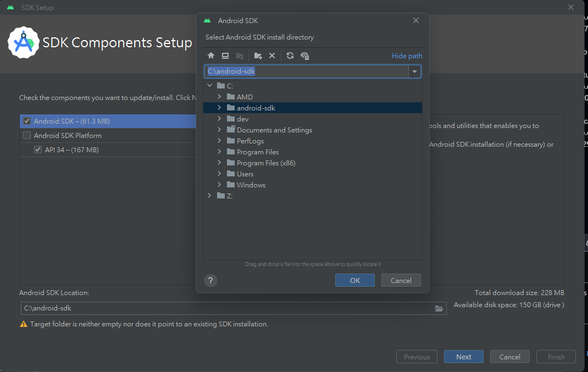Viewport: 588px width, 372px height.
Task: Click the Hide path link
Action: click(x=407, y=55)
